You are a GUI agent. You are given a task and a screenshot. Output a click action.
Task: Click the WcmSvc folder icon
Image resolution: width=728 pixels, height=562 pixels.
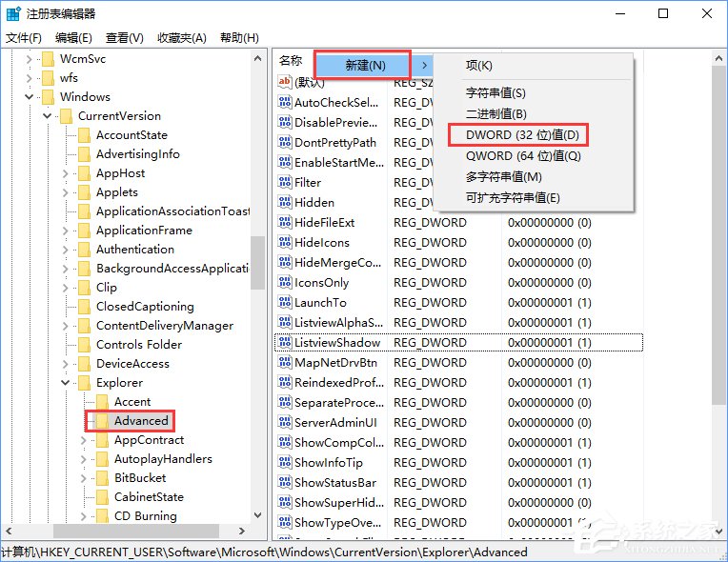48,59
